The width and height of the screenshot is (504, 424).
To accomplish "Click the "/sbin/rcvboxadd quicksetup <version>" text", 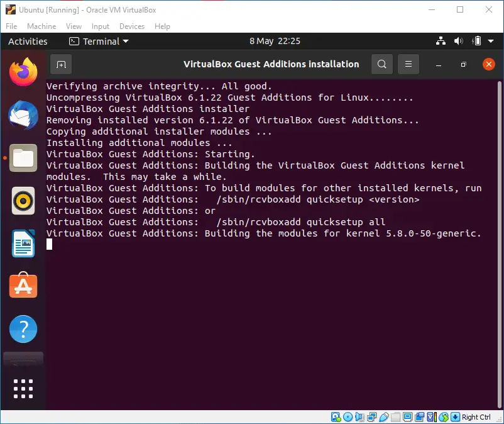I will (318, 199).
